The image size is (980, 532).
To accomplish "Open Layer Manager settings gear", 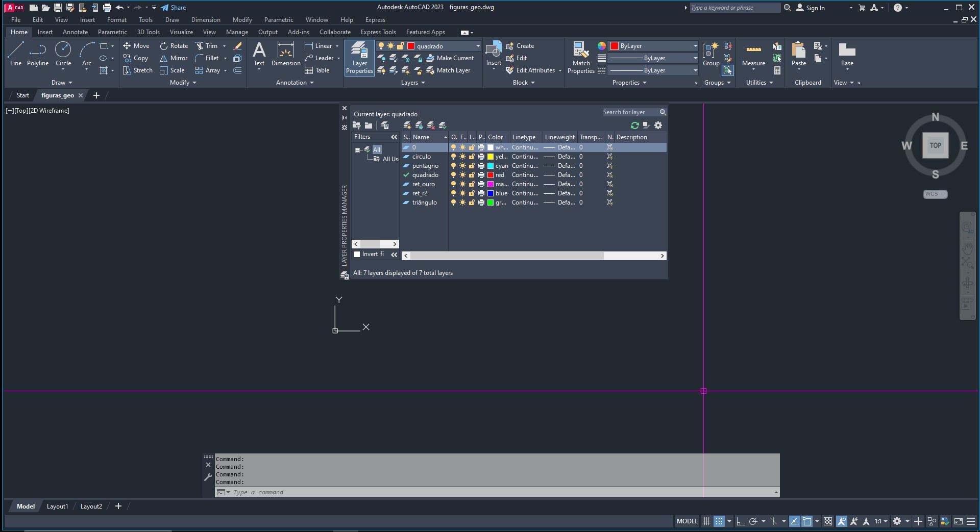I will tap(658, 125).
